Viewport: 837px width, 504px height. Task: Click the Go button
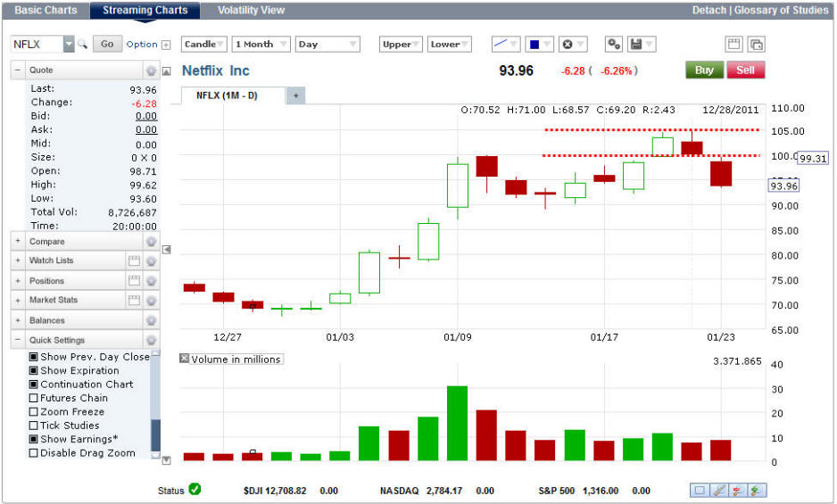pos(107,45)
